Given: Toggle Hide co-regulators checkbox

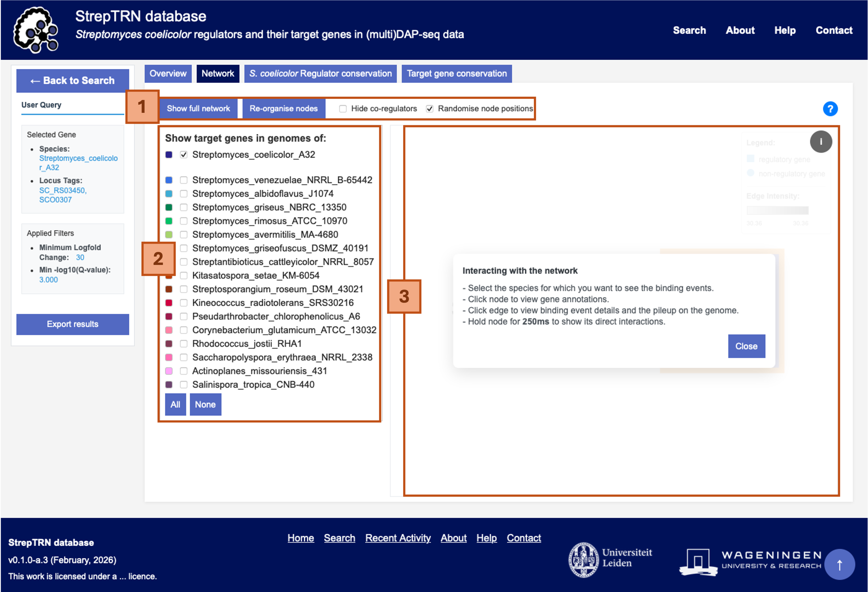Looking at the screenshot, I should (x=342, y=109).
